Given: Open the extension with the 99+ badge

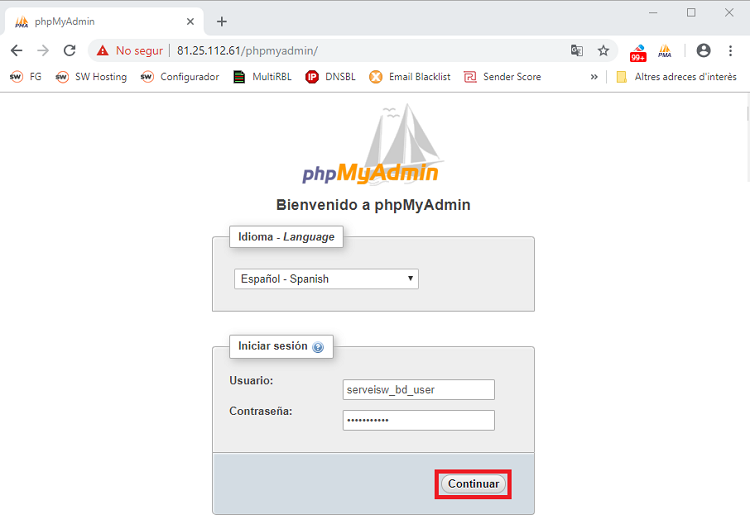Looking at the screenshot, I should pyautogui.click(x=638, y=52).
